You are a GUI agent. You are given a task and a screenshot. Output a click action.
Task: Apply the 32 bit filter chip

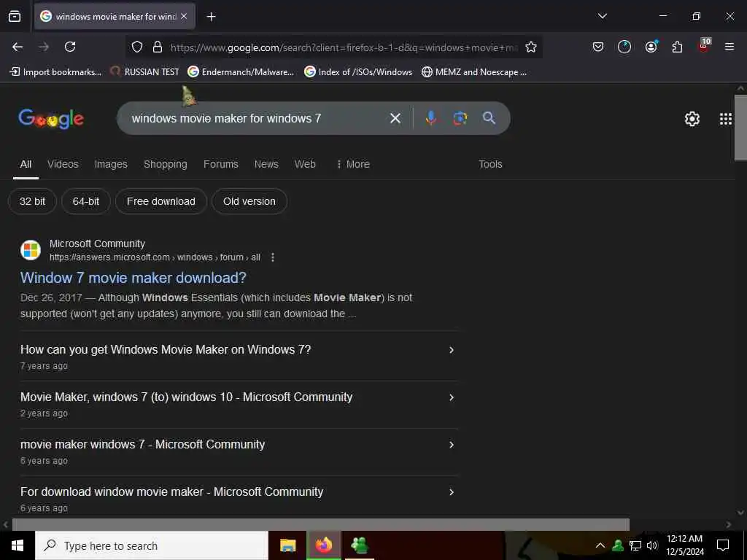32,201
